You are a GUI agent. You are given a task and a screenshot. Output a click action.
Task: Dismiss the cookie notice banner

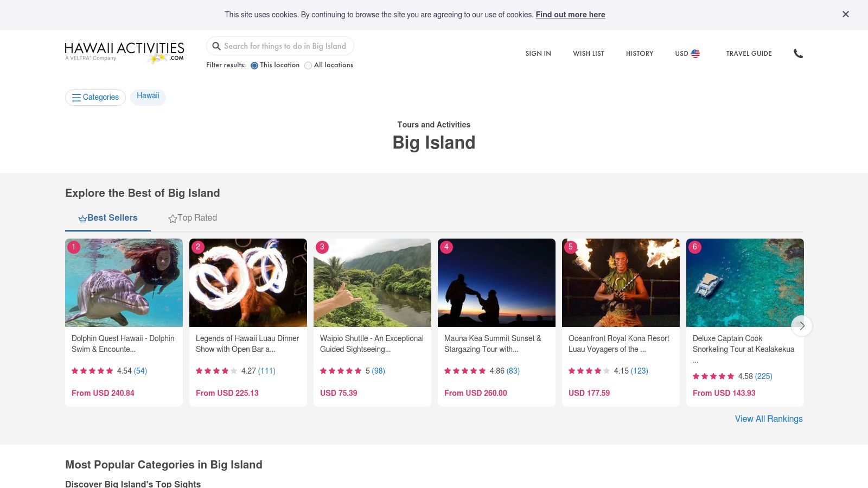[x=845, y=15]
